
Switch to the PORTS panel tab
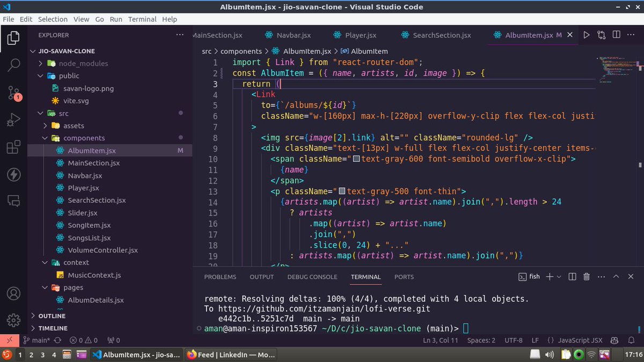click(404, 277)
